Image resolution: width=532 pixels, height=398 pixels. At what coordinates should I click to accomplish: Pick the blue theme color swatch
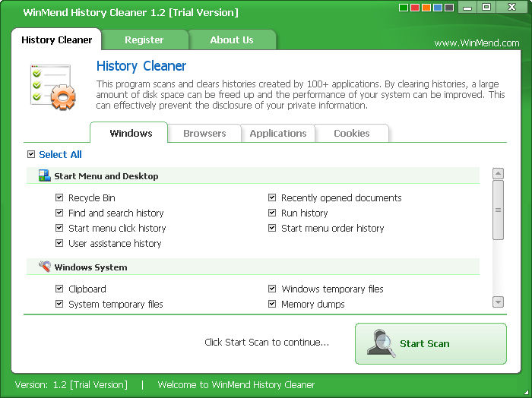click(x=439, y=8)
